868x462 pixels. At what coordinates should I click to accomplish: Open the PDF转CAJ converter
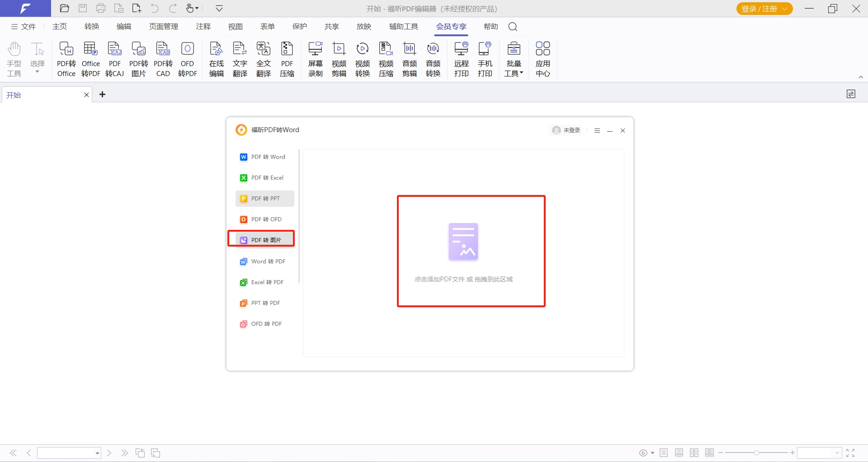click(x=115, y=59)
